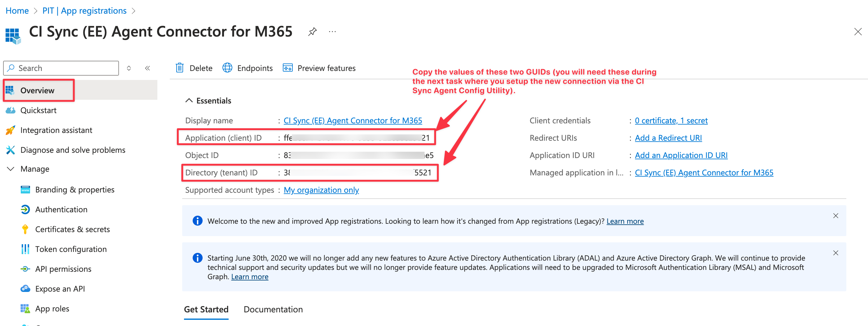
Task: Click Add a Redirect URI
Action: tap(668, 138)
